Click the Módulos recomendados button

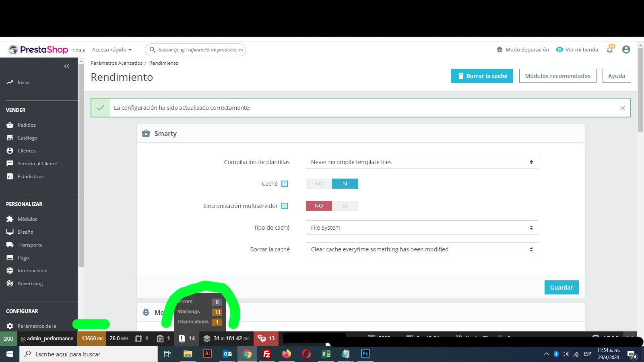click(x=558, y=76)
